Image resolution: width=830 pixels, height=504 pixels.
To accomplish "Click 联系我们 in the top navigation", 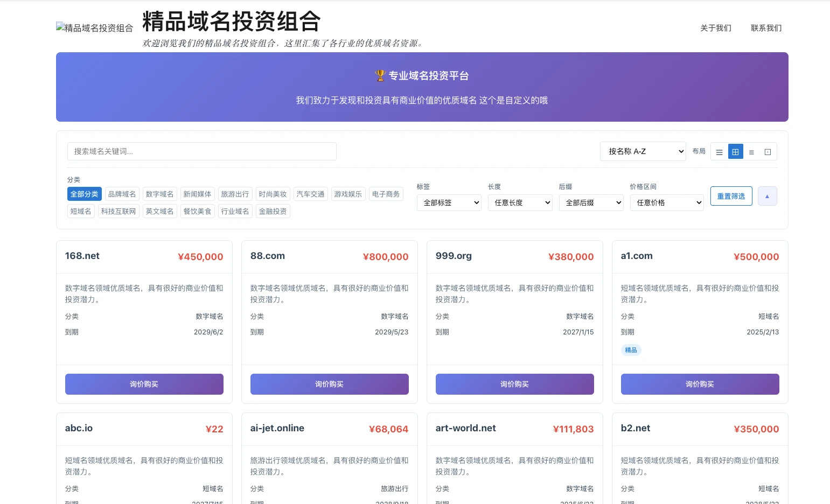I will 766,28.
